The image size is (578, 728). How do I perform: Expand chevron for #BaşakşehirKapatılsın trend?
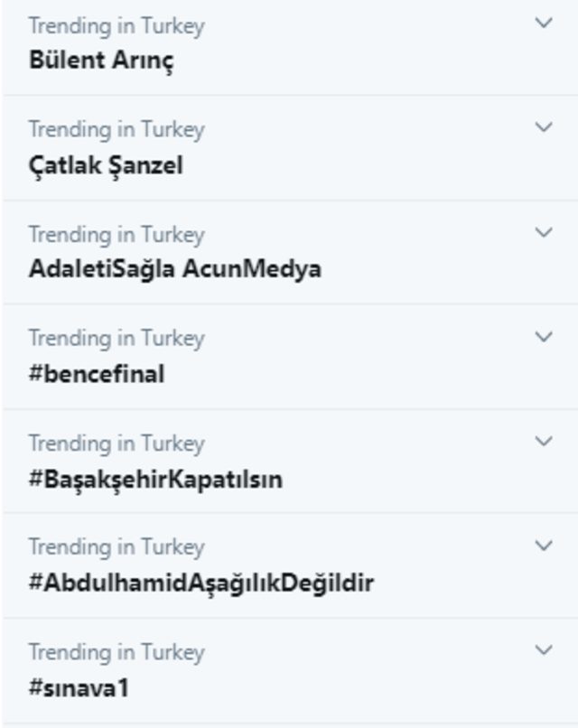tap(544, 441)
